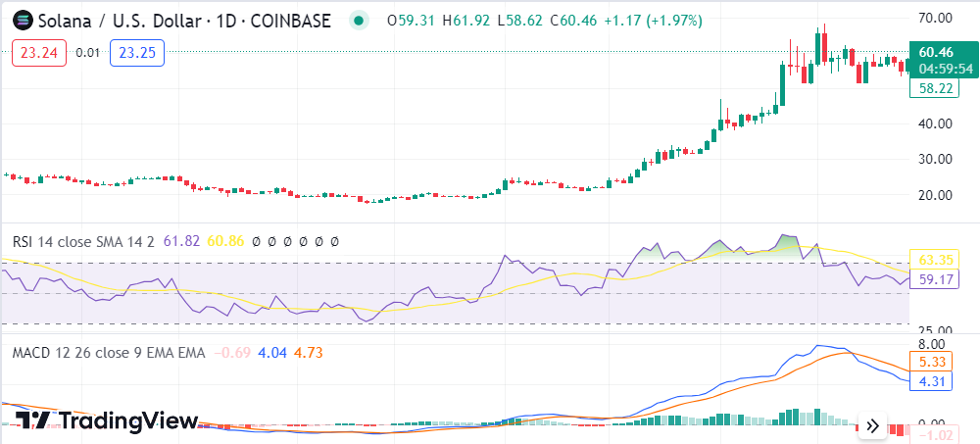Click the MACD value label 4.31

click(934, 381)
